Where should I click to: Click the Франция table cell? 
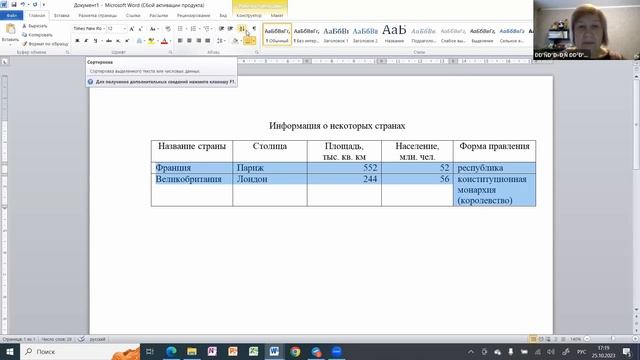pyautogui.click(x=192, y=168)
